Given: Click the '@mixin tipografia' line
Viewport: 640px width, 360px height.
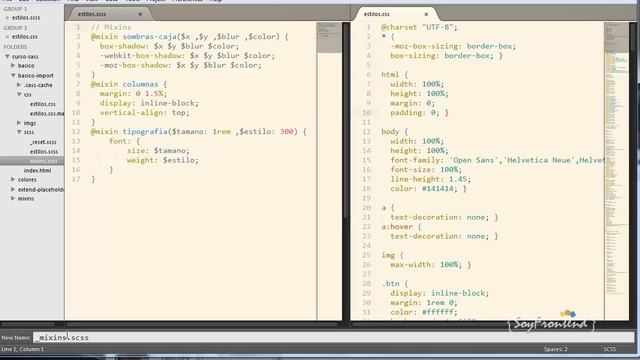Looking at the screenshot, I should tap(198, 131).
